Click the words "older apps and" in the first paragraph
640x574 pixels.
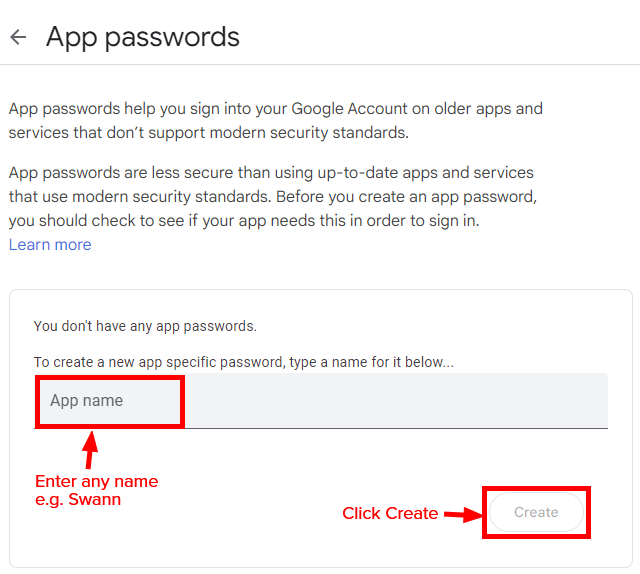pos(485,108)
